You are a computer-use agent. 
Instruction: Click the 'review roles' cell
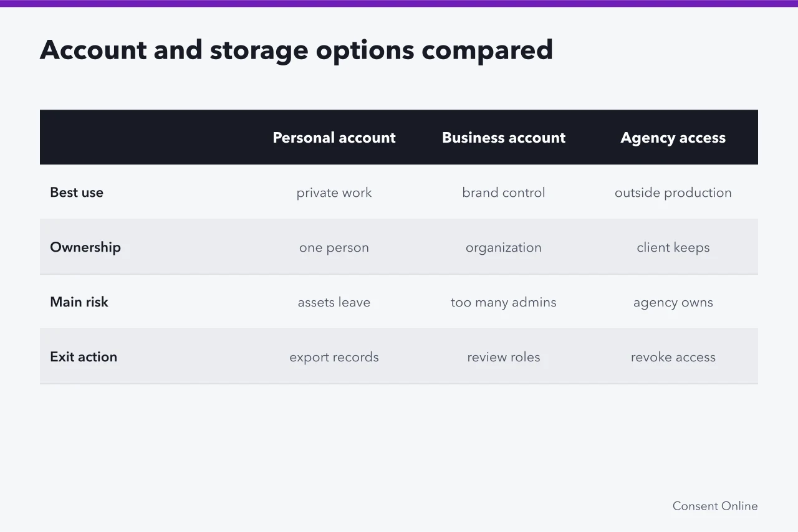point(504,357)
